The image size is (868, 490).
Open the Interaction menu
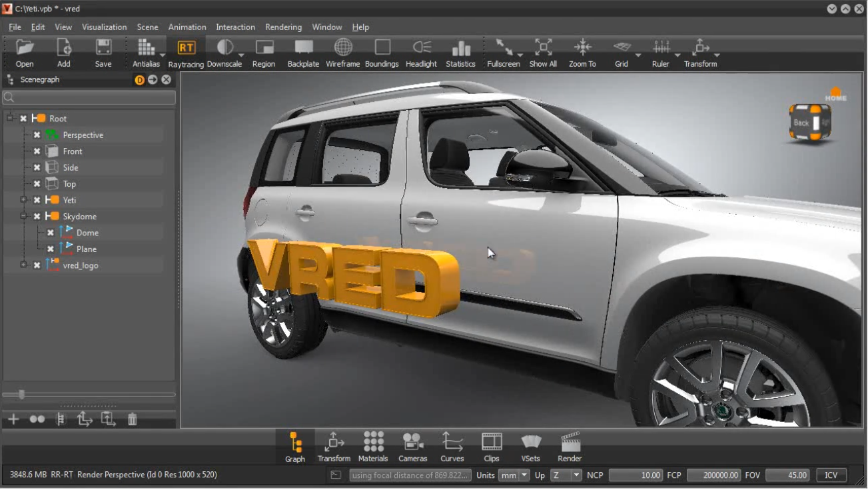[x=235, y=27]
